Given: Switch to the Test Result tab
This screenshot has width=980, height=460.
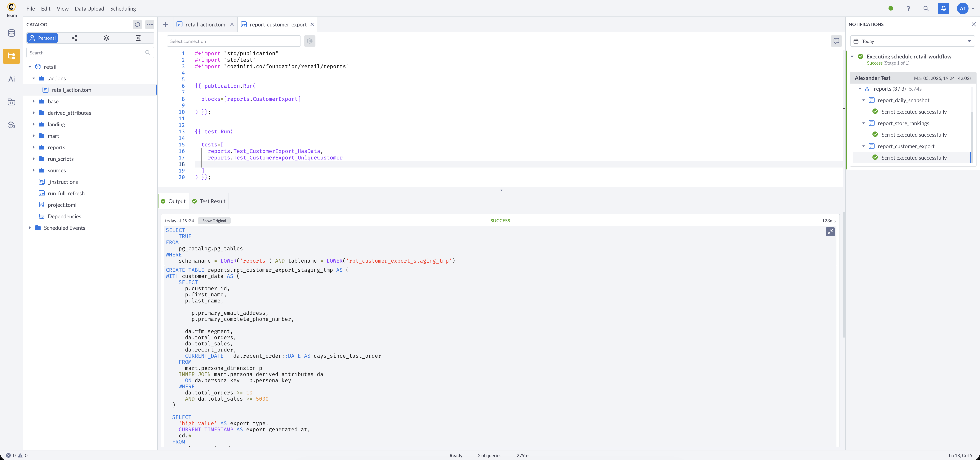Looking at the screenshot, I should point(209,201).
